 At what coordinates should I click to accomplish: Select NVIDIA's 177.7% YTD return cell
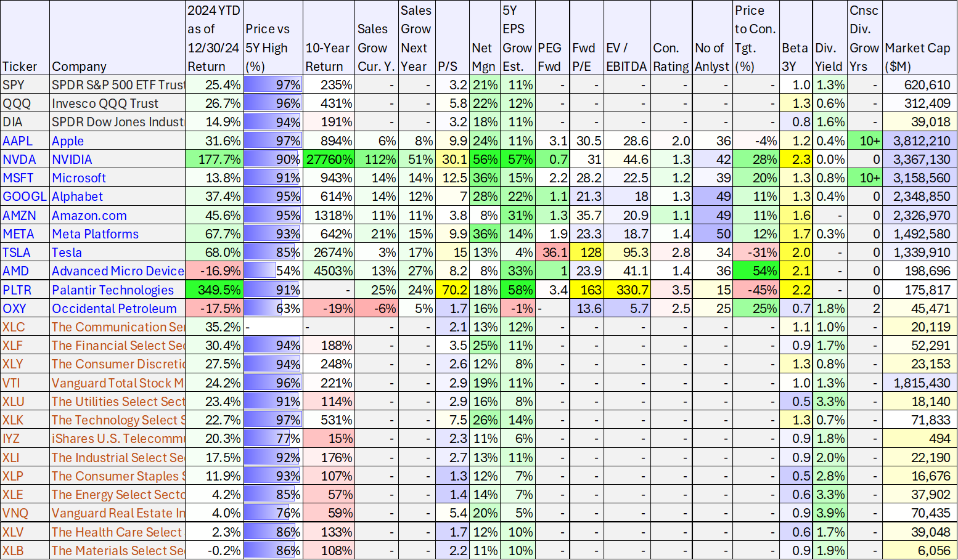coord(215,160)
